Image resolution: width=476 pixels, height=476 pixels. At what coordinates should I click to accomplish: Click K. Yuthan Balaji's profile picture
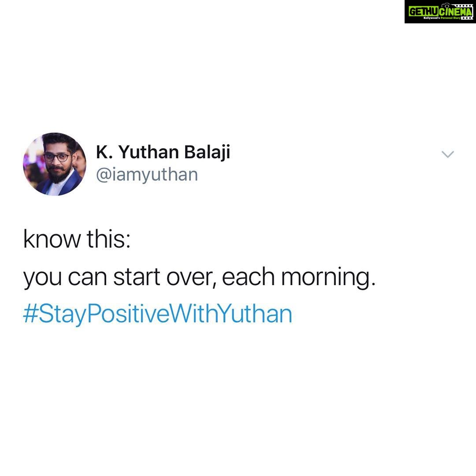click(55, 164)
